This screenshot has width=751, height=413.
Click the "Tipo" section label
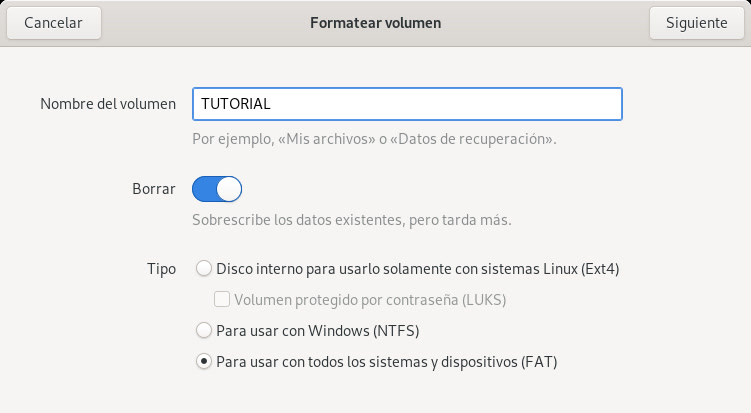161,268
